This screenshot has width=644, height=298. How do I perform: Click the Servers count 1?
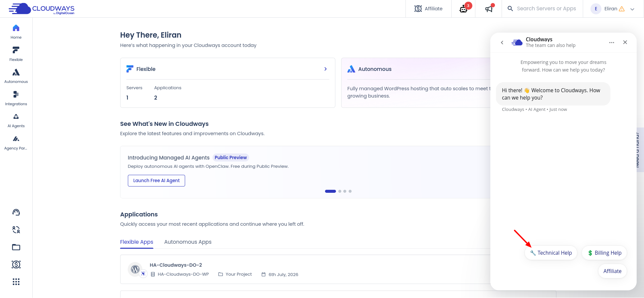(127, 98)
